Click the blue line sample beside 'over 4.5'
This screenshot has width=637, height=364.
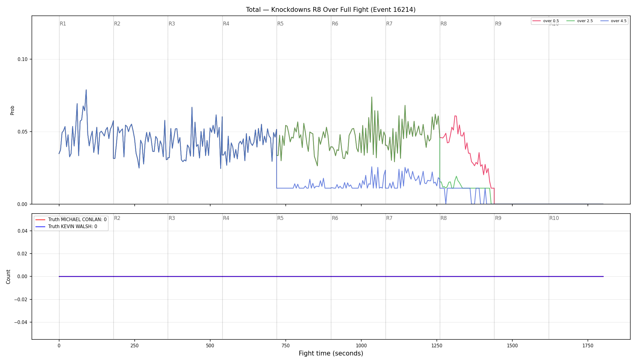[x=604, y=21]
